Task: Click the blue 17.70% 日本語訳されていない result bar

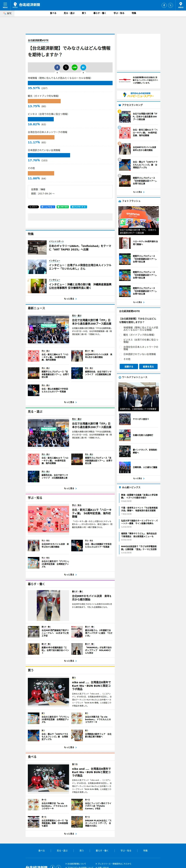Action: (x=49, y=155)
